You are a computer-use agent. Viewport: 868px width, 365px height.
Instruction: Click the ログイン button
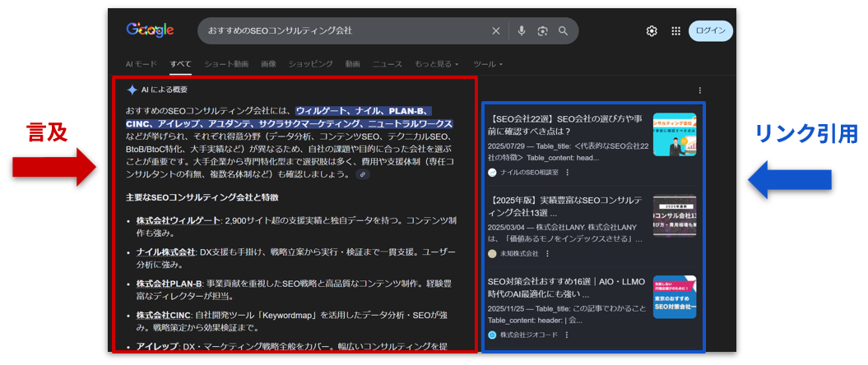(711, 31)
